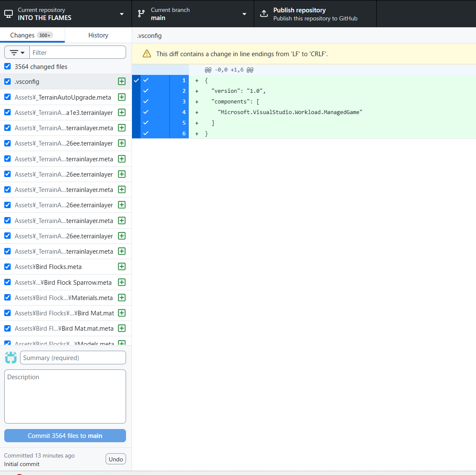Click the added icon for Assets¥_TerrainAutoUpgrade.meta

tap(122, 97)
